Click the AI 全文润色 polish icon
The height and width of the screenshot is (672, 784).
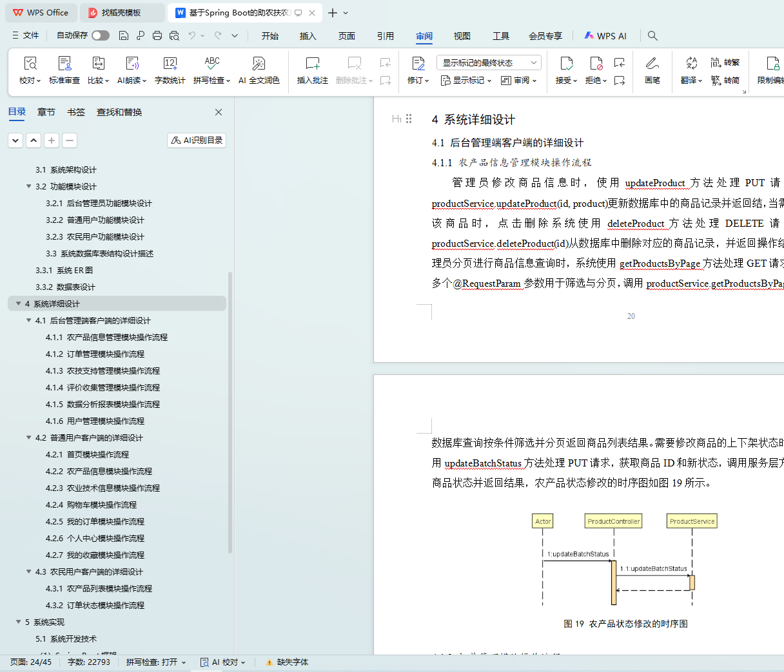click(259, 64)
